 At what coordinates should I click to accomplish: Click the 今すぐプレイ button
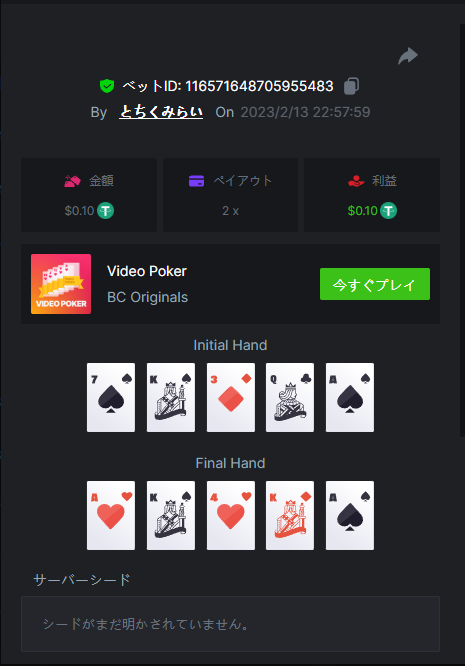click(375, 284)
